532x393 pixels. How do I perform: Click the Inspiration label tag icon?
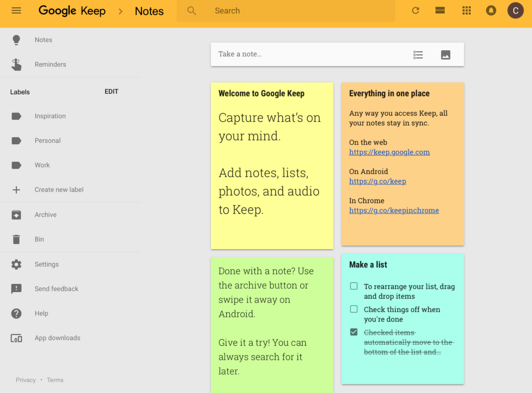tap(16, 116)
